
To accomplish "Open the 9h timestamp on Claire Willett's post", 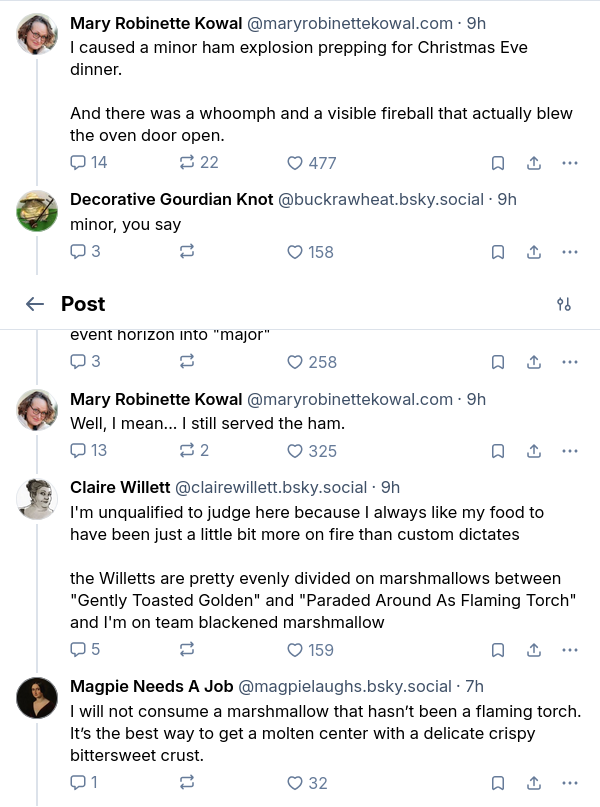I will tap(390, 488).
